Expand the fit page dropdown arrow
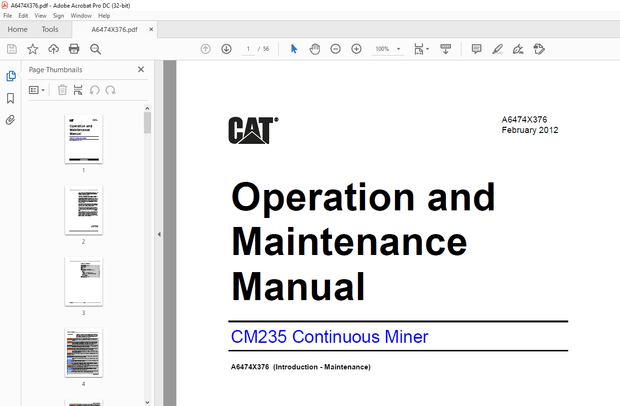Image resolution: width=620 pixels, height=406 pixels. coord(427,49)
